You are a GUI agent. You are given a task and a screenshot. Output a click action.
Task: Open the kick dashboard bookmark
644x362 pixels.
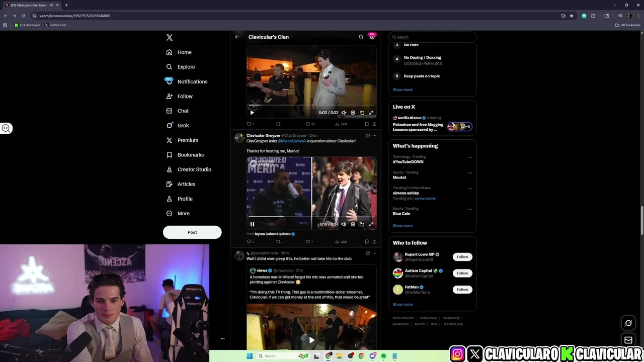[28, 25]
